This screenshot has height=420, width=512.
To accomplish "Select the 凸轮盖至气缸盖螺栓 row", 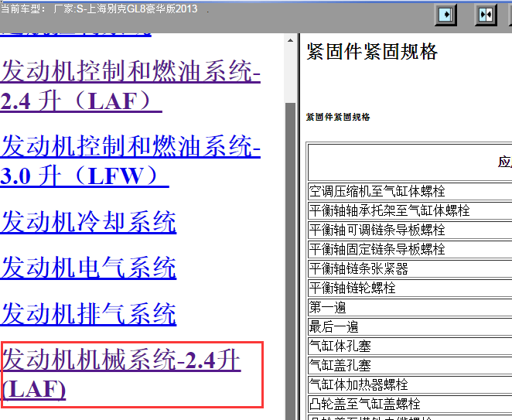I will [410, 404].
